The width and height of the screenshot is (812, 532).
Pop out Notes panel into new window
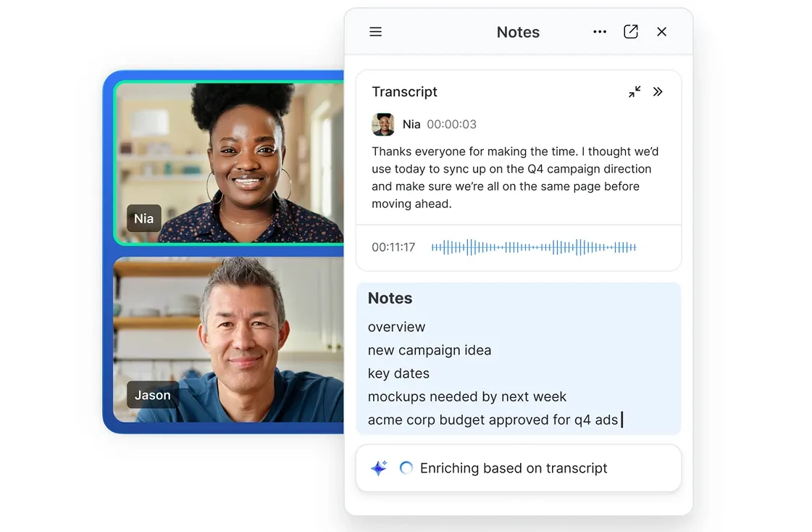[x=631, y=32]
